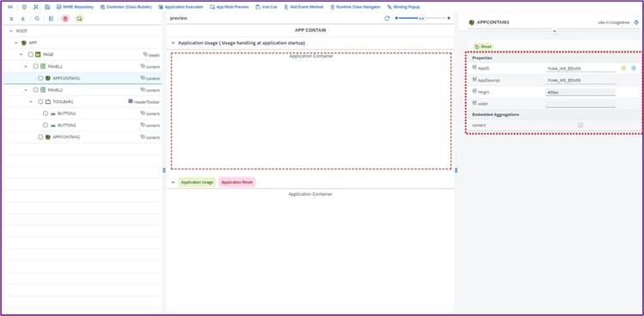Click the green Application Usage button
Image resolution: width=644 pixels, height=316 pixels.
coord(197,182)
